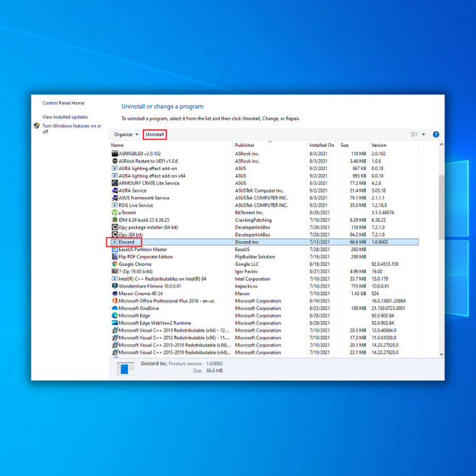Click the Wondershare Filmora program icon

pyautogui.click(x=114, y=286)
